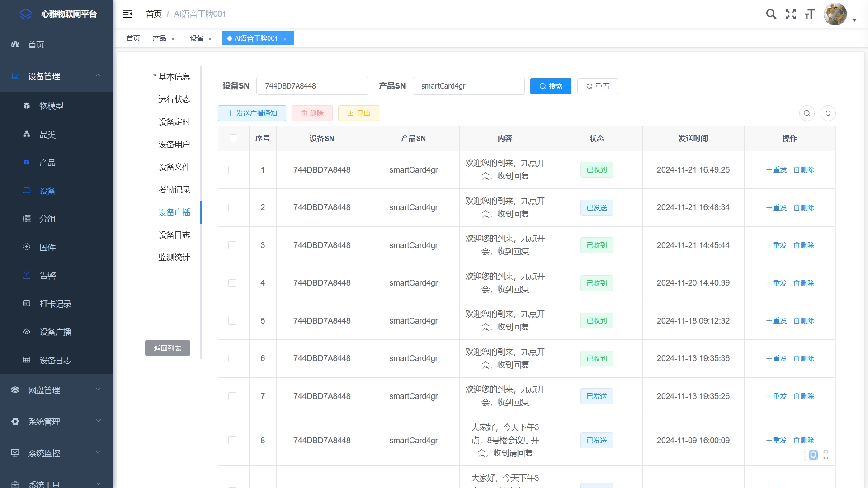
Task: Open the user avatar dropdown arrow
Action: tap(854, 20)
